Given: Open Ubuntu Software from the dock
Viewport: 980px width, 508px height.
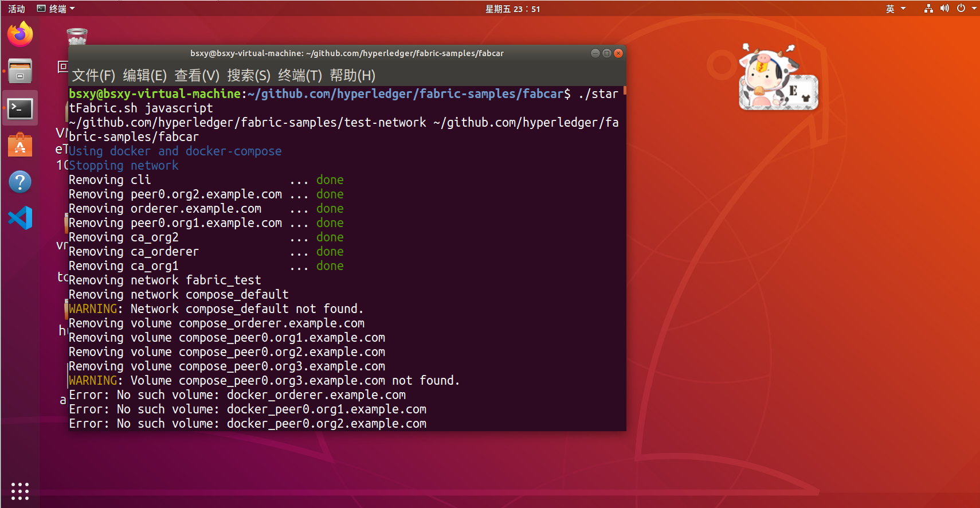Looking at the screenshot, I should (20, 144).
